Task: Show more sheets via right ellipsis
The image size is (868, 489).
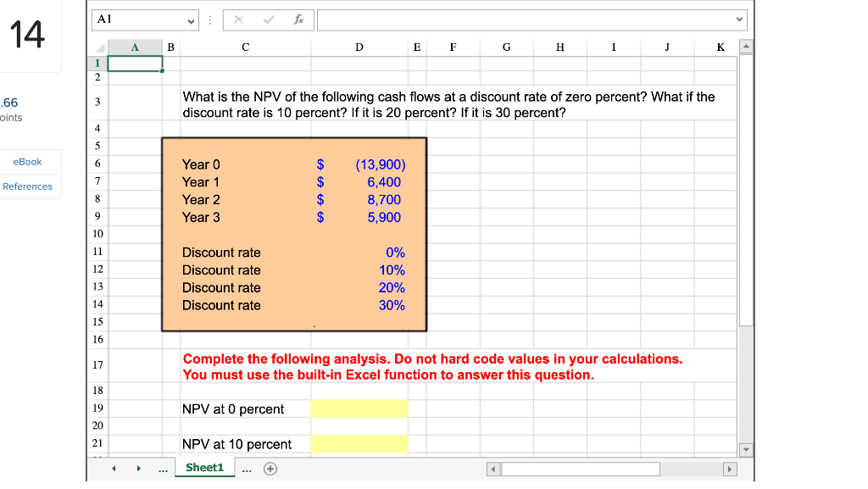Action: point(247,470)
